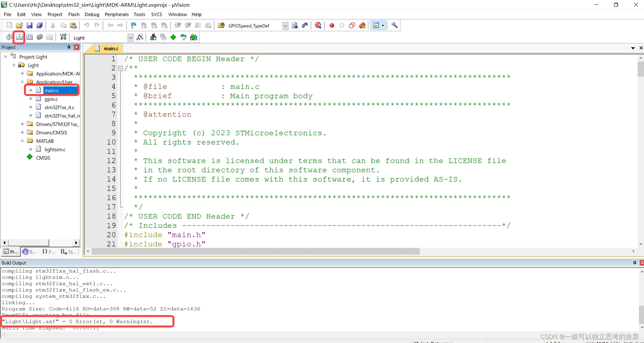
Task: Disable all breakpoints with gray circle icon
Action: [342, 25]
